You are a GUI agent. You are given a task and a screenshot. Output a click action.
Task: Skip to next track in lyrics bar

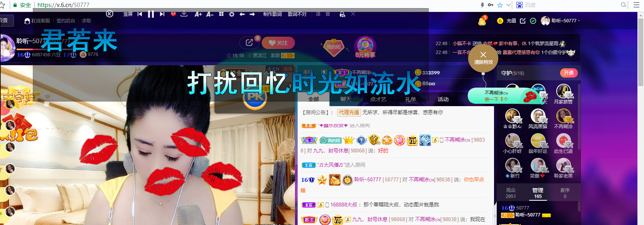162,14
